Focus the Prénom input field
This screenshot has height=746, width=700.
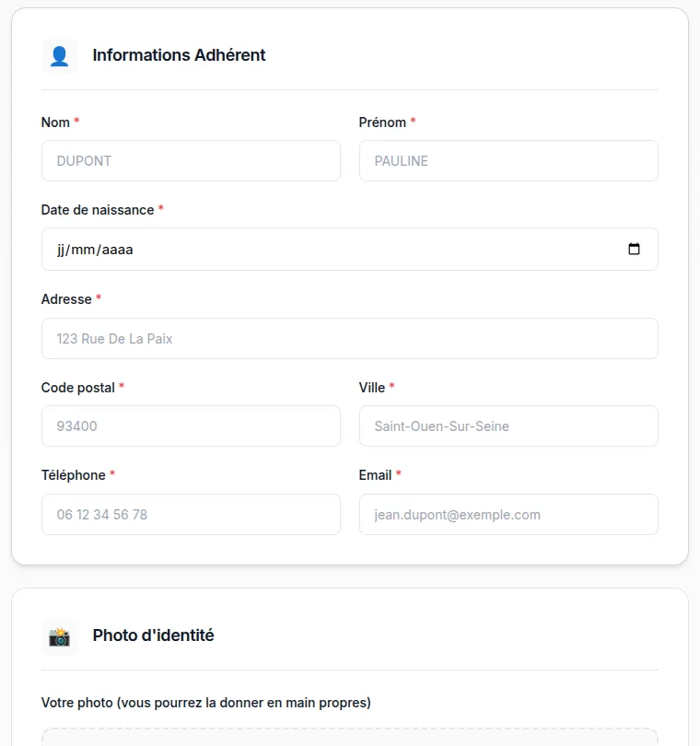pos(508,161)
